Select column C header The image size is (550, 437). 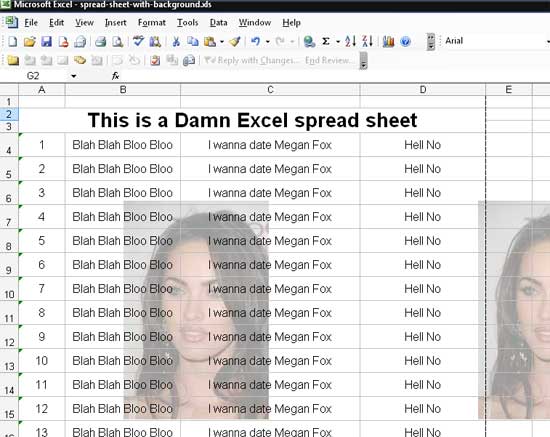point(270,90)
